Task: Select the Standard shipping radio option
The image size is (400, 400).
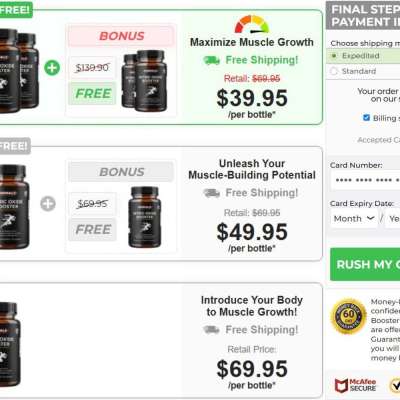Action: click(x=334, y=71)
